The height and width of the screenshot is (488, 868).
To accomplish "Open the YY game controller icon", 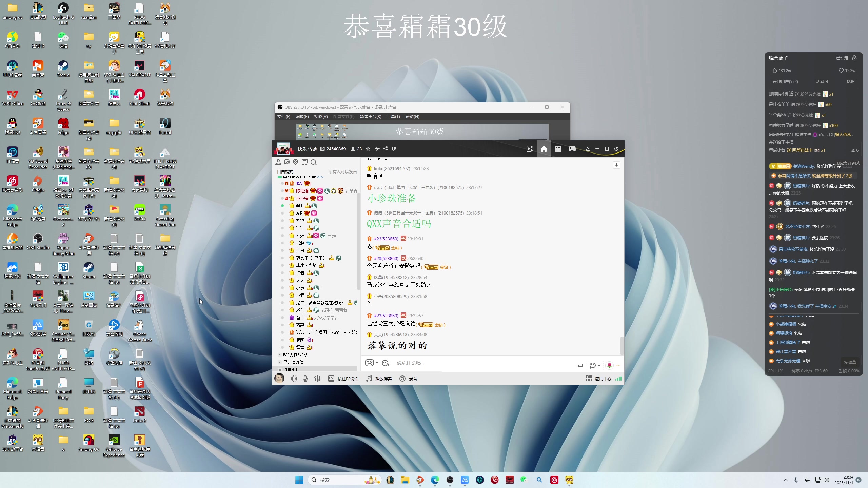I will tap(572, 149).
